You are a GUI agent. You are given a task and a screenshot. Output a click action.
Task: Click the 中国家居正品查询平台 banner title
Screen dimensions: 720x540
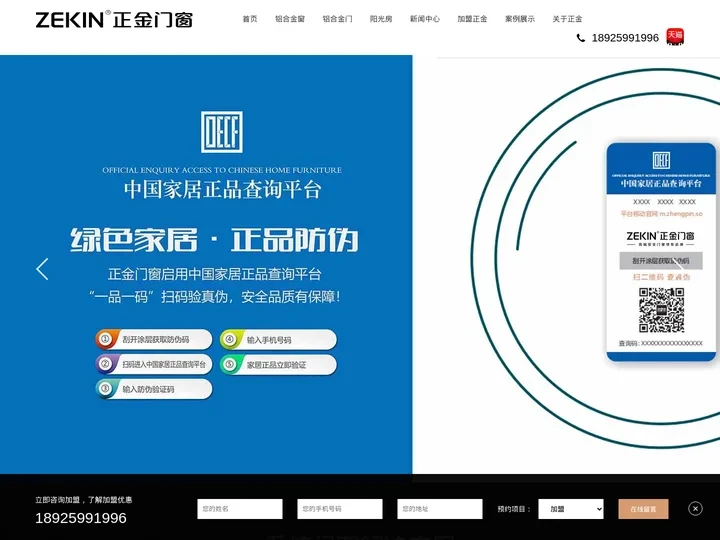coord(222,190)
